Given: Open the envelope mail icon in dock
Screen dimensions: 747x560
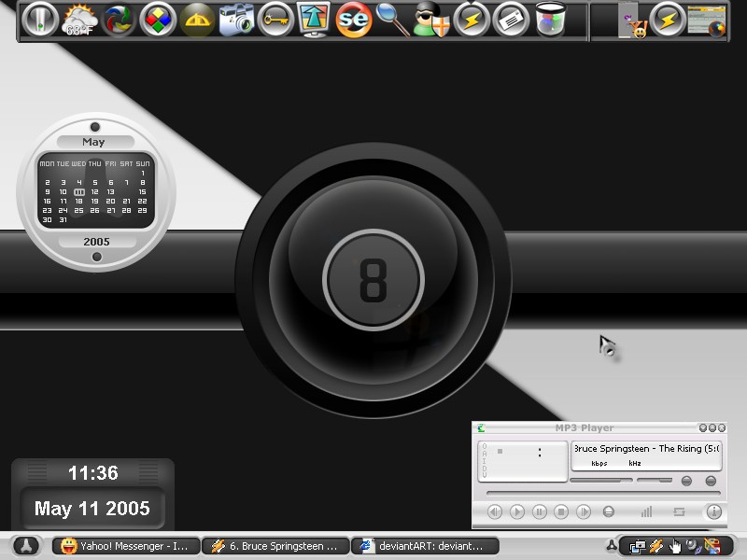Looking at the screenshot, I should coord(511,20).
